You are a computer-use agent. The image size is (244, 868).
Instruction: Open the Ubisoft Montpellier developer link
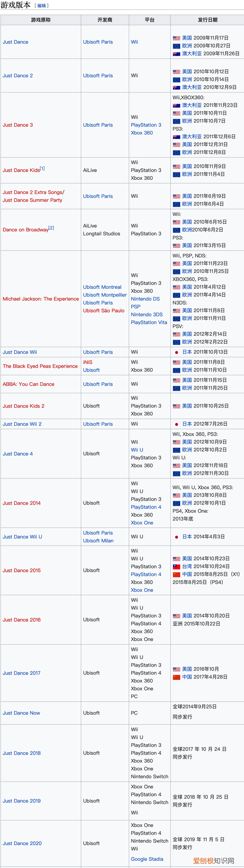click(105, 295)
